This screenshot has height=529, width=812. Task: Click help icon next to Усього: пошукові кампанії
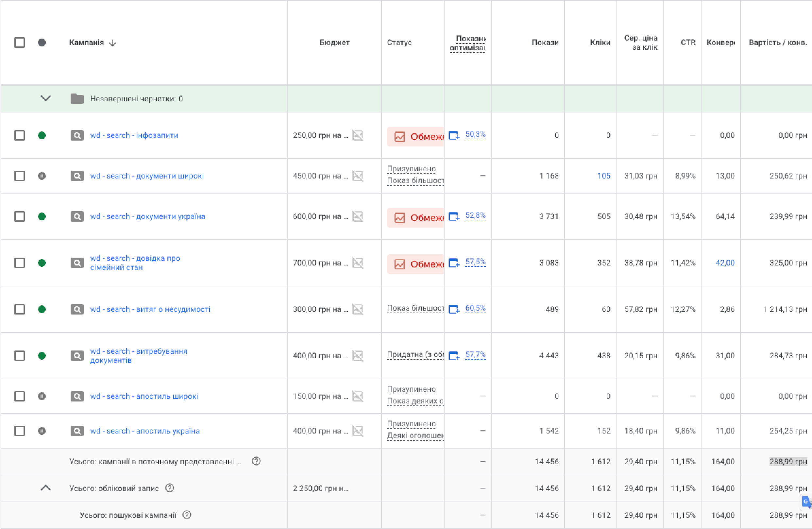[x=187, y=515]
